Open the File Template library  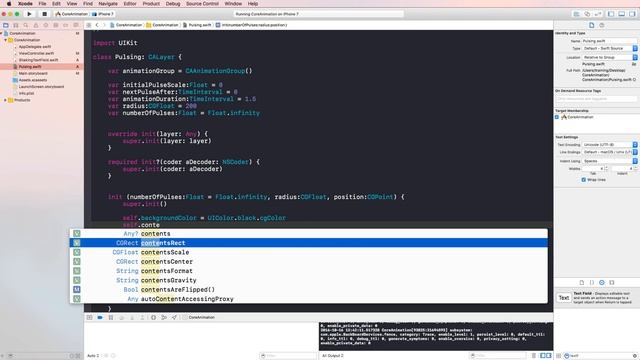pos(582,282)
